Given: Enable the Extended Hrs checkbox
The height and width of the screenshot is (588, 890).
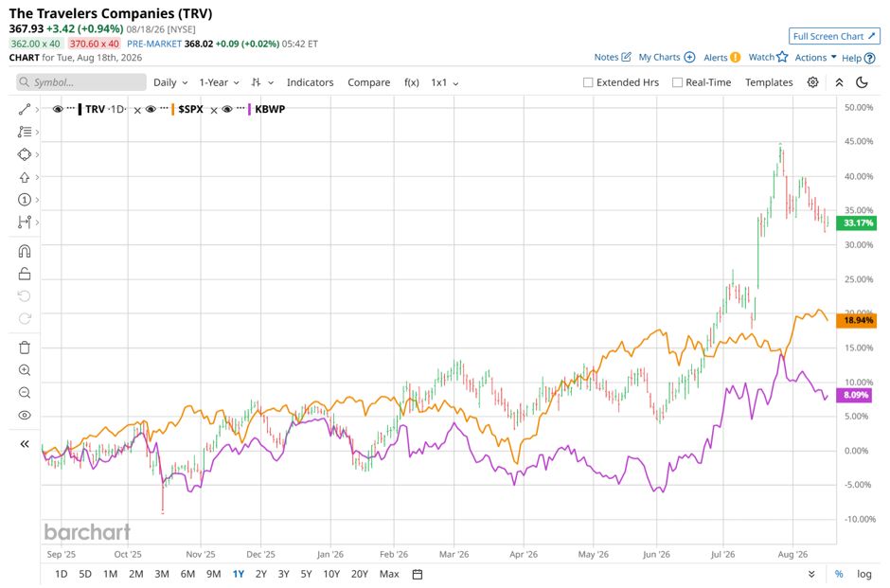Looking at the screenshot, I should [x=588, y=82].
